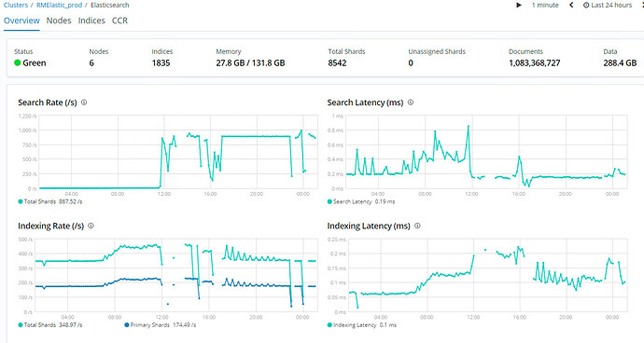Click the clock icon beside Last 24 hours
Viewport: 644px width, 343px height.
coord(586,5)
